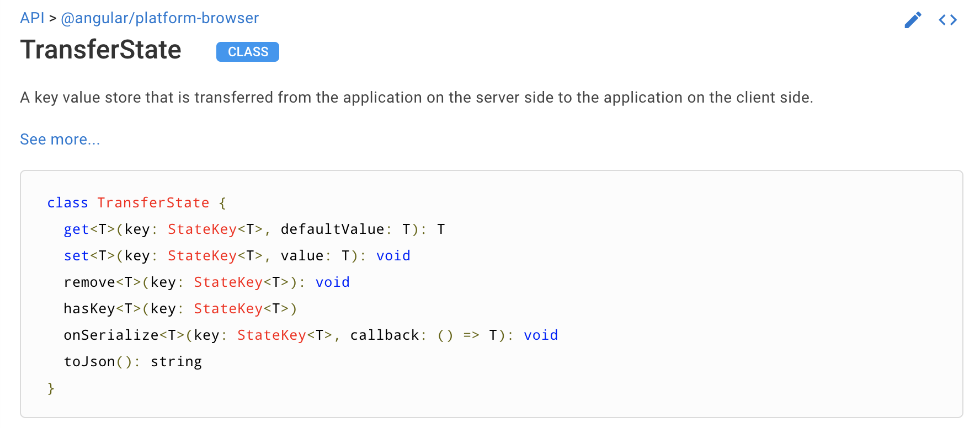Open the get method link

76,229
